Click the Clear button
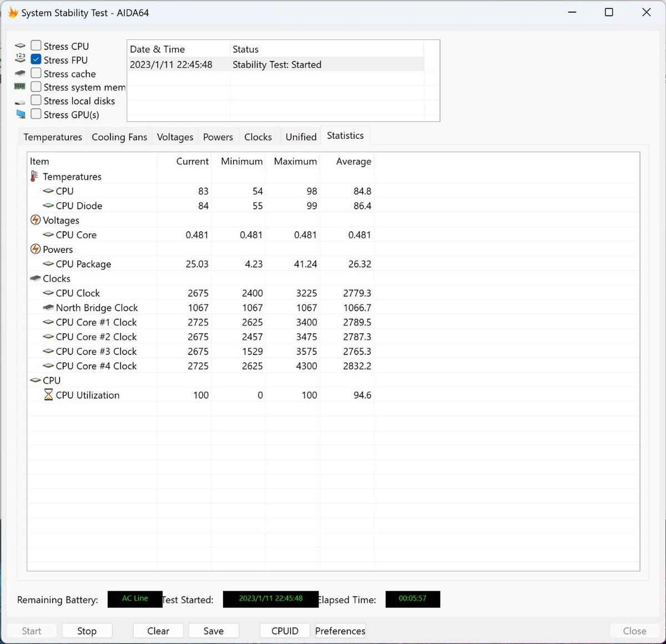Viewport: 666px width, 644px height. [158, 631]
